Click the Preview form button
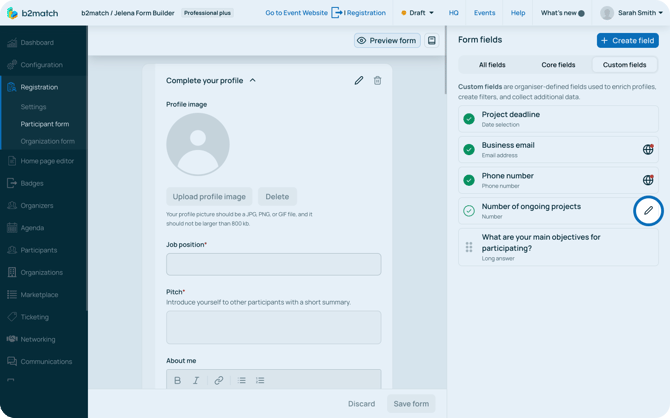The width and height of the screenshot is (670, 418). (387, 41)
